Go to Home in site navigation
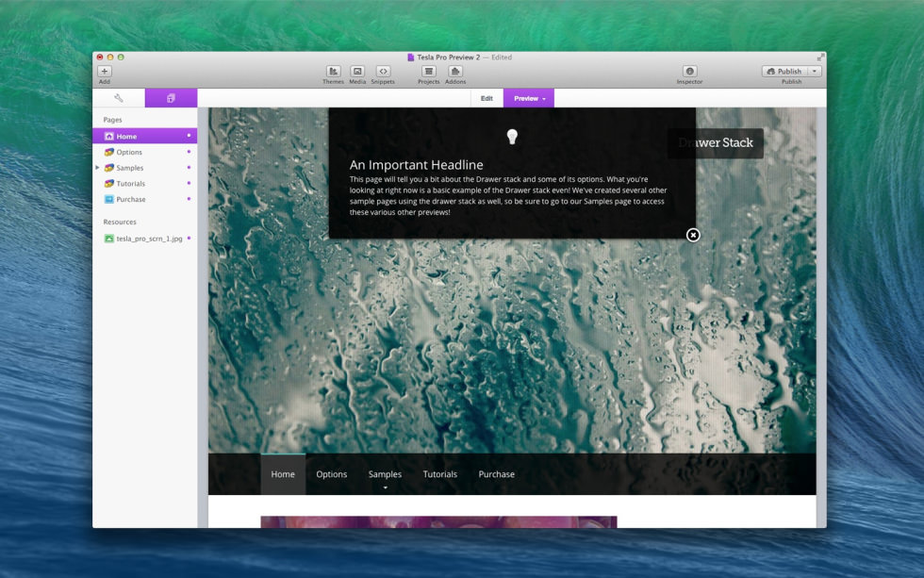This screenshot has height=578, width=924. coord(283,474)
